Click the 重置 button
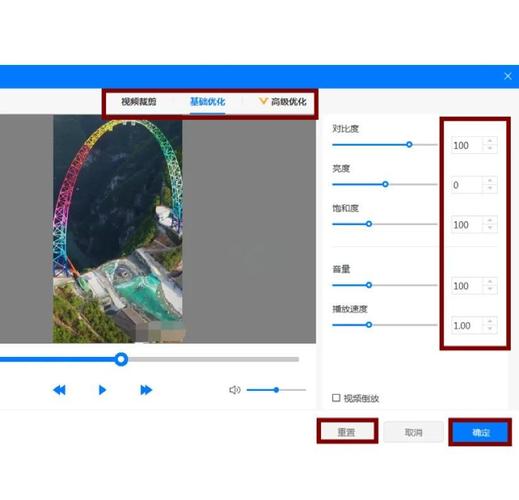 347,432
